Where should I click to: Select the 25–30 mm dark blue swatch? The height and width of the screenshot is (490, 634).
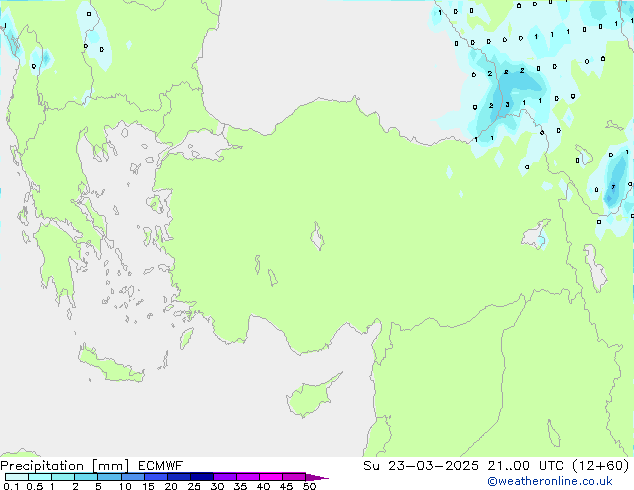click(x=202, y=477)
